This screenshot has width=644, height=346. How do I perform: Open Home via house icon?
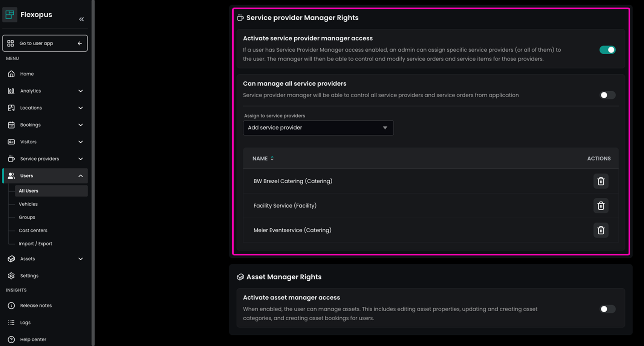[x=11, y=74]
